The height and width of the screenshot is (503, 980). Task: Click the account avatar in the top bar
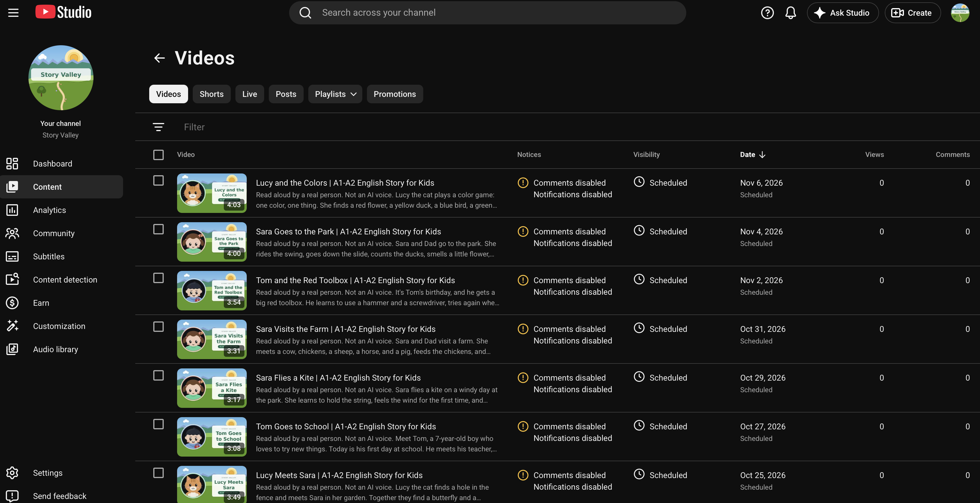[x=960, y=12]
